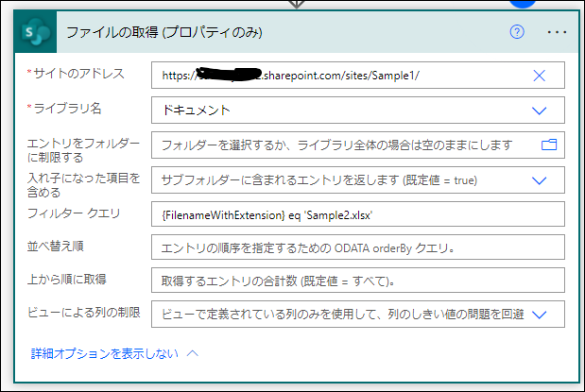Click the フィルター クエリ field

point(358,214)
